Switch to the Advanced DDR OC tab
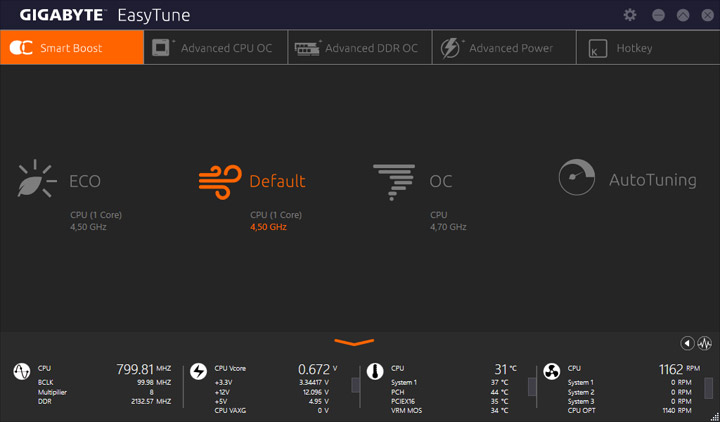Viewport: 720px width, 422px height. 360,48
